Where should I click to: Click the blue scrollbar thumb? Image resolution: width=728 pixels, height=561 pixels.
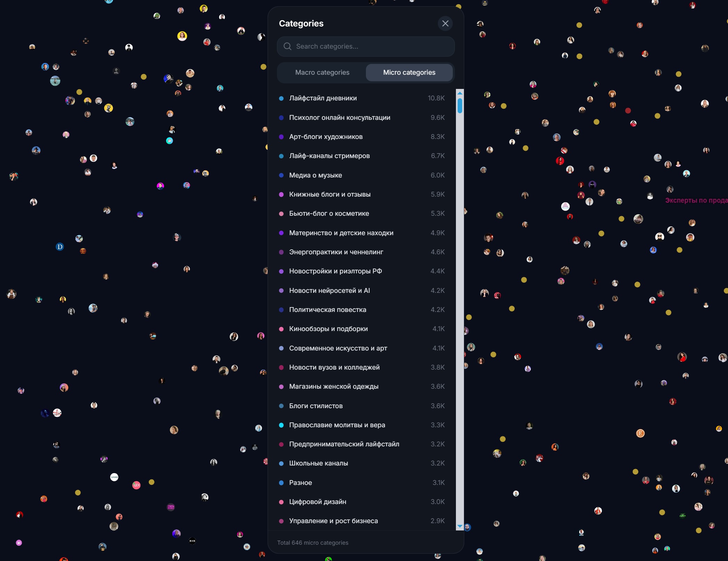(x=460, y=106)
